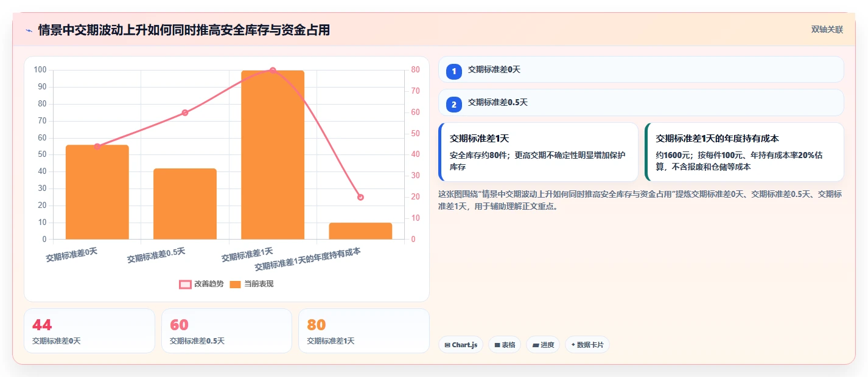
Task: Select the 80 交期标准差1天 stat card
Action: click(x=364, y=331)
